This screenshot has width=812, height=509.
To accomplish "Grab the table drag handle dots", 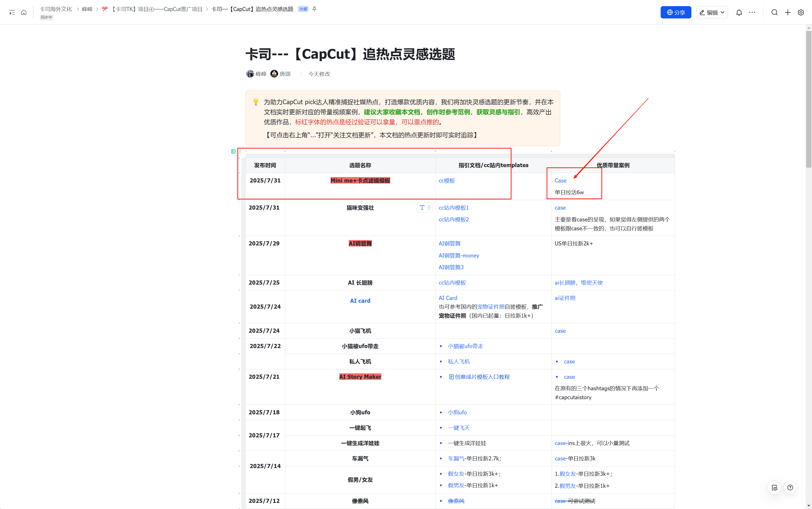I will pos(240,151).
